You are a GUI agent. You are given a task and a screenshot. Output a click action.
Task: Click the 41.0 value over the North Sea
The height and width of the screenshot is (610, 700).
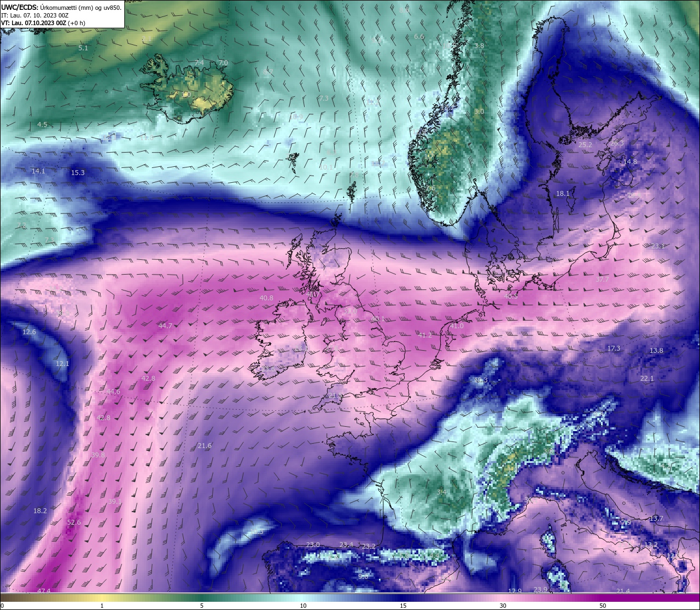(457, 326)
